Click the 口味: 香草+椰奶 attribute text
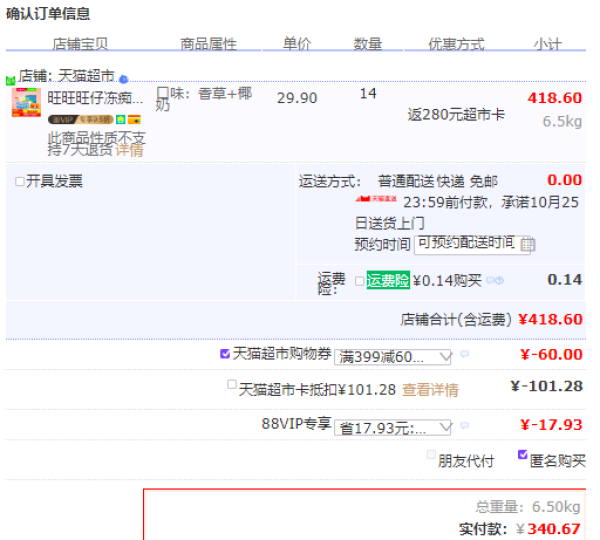The image size is (600, 540). pyautogui.click(x=204, y=98)
